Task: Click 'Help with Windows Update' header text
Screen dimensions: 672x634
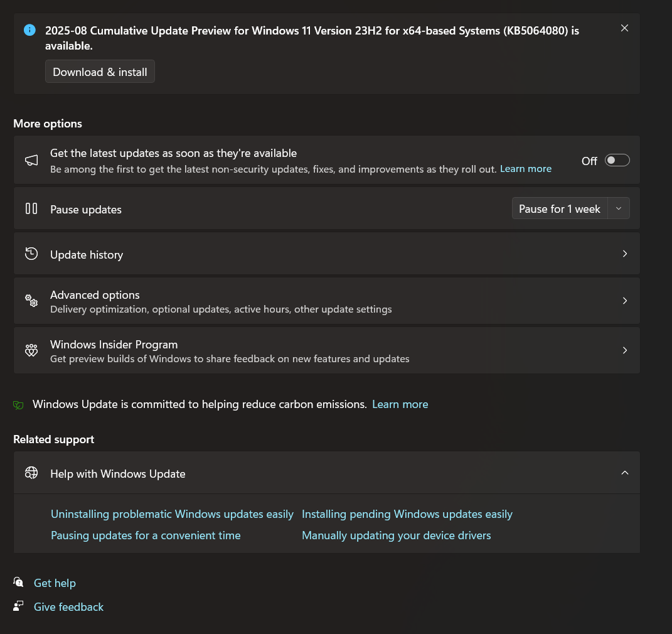Action: coord(118,474)
